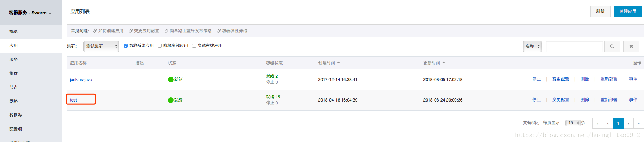Viewport: 644px width, 142px height.
Task: Open the 测试集群 cluster dropdown
Action: (x=101, y=46)
